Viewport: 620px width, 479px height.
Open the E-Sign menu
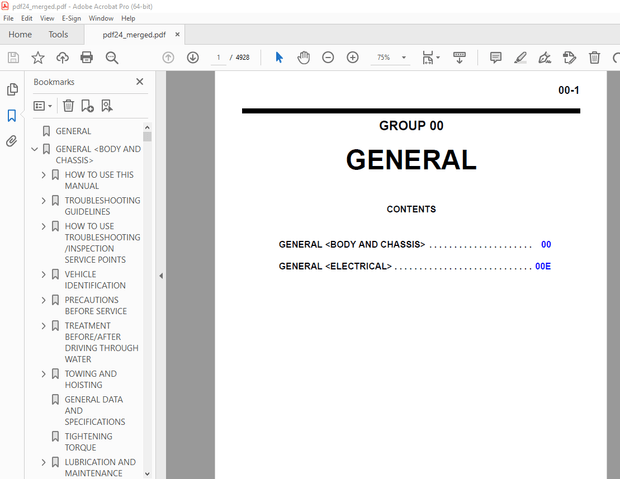[x=71, y=18]
